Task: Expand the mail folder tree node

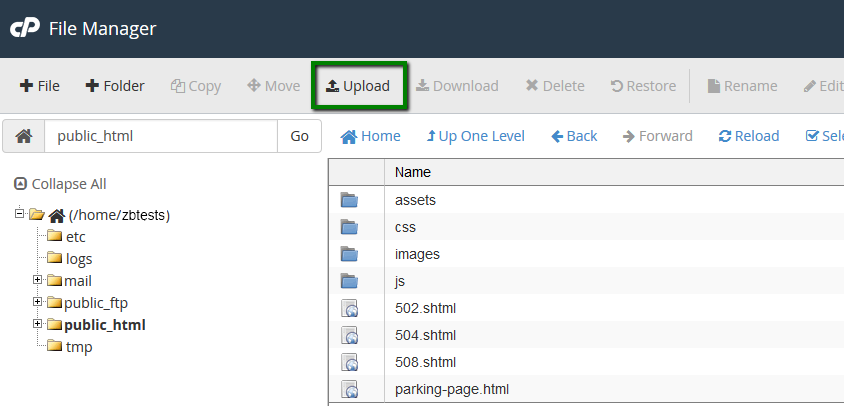Action: click(38, 280)
